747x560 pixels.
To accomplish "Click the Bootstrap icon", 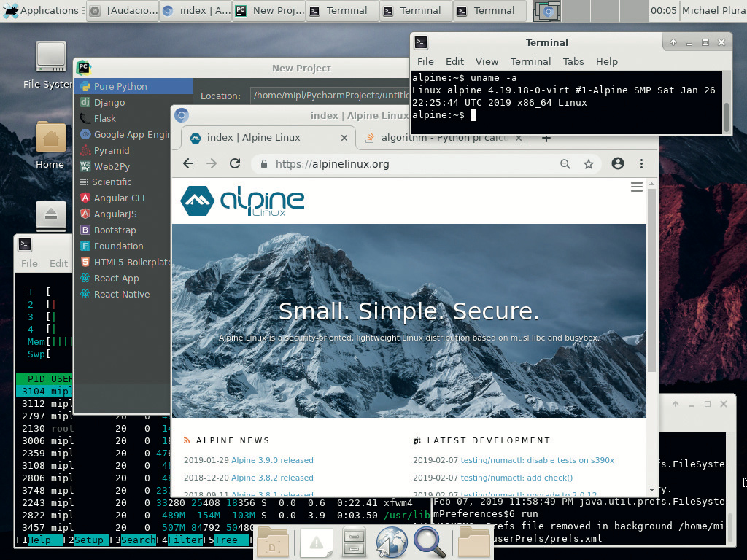I will coord(85,230).
